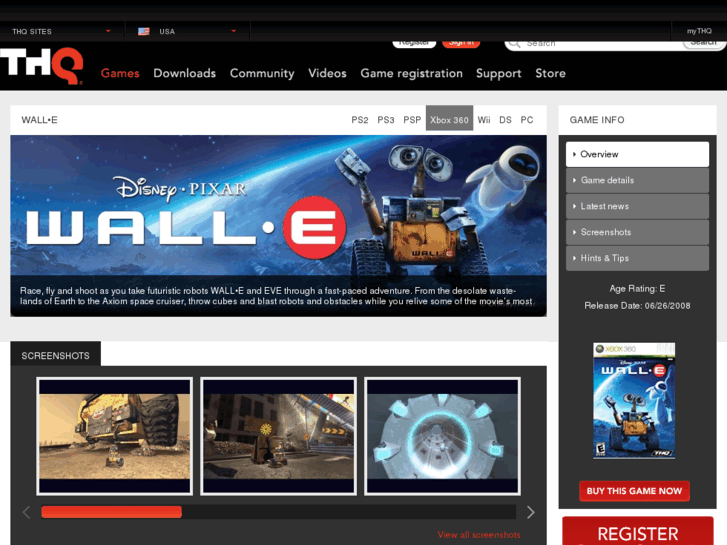This screenshot has height=545, width=727.
Task: Open the Overview section
Action: tap(638, 154)
